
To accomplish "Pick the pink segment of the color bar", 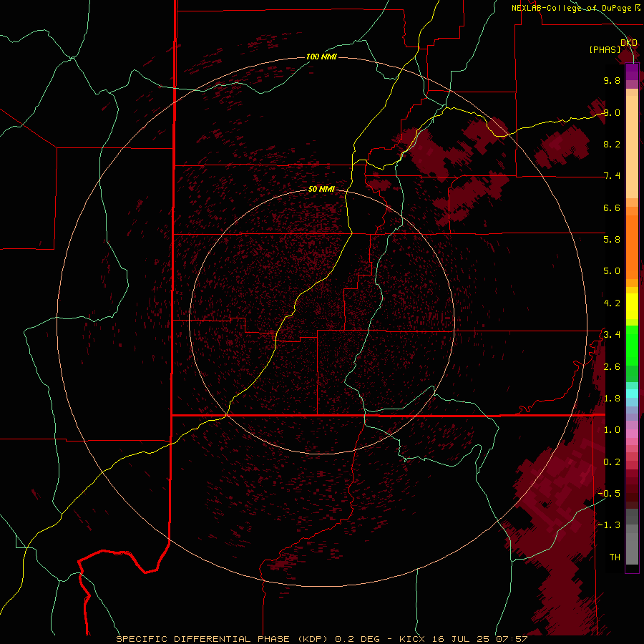I will click(632, 434).
